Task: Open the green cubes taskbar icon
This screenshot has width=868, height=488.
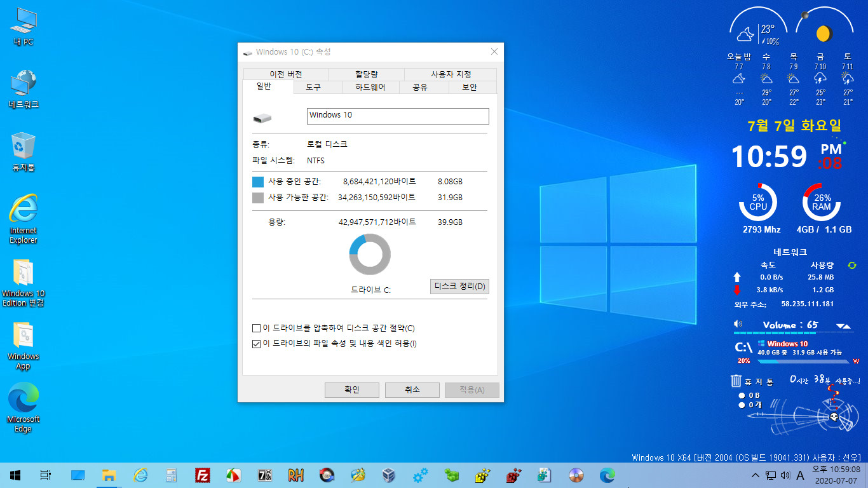Action: (452, 475)
